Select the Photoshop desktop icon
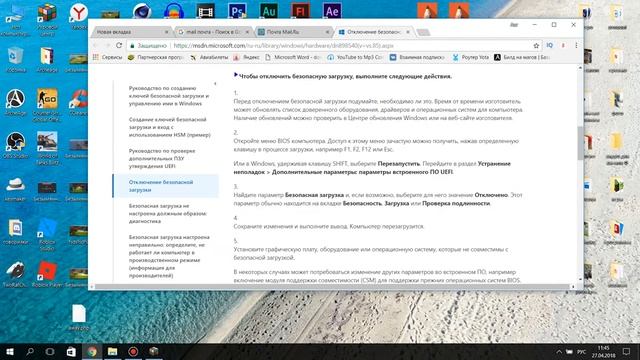The width and height of the screenshot is (640, 360). click(x=237, y=11)
